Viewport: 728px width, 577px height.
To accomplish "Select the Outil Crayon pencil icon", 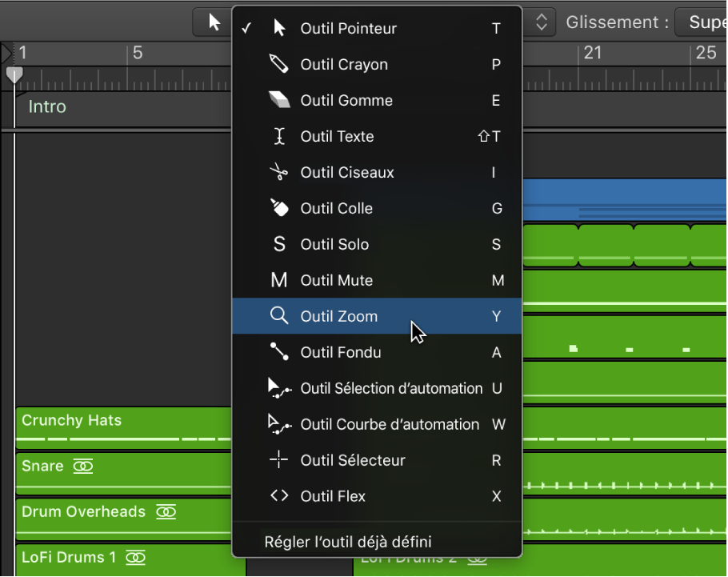I will pos(278,64).
